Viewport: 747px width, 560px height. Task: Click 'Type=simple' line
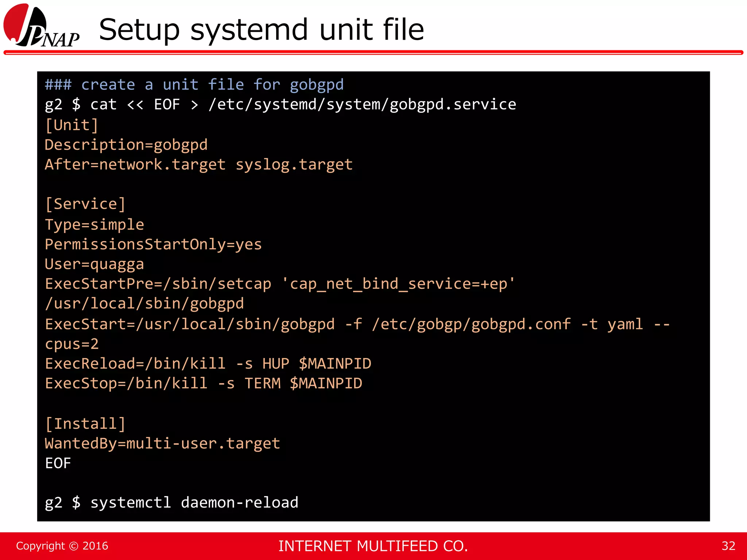coord(94,225)
